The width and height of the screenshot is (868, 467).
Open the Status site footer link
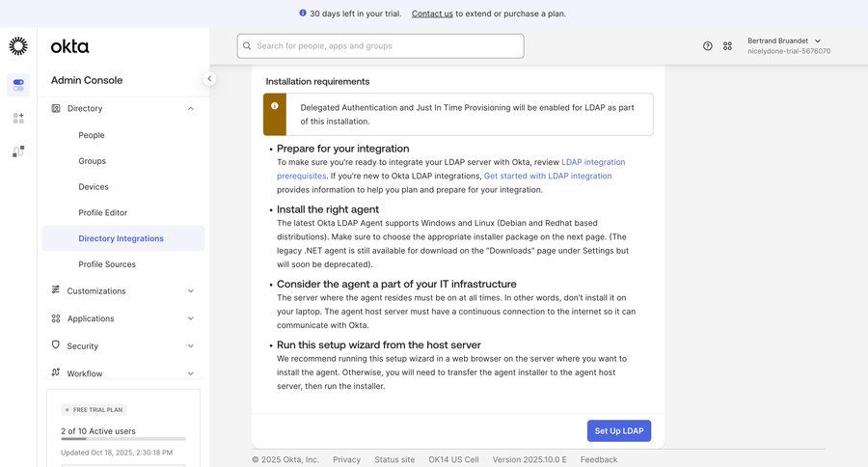[x=394, y=460]
